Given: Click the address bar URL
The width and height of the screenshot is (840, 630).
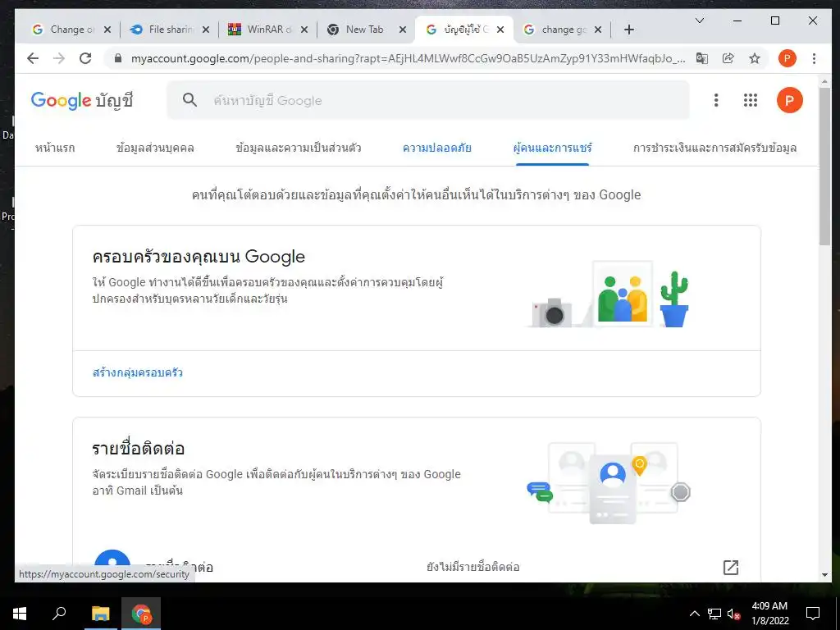Looking at the screenshot, I should (409, 58).
